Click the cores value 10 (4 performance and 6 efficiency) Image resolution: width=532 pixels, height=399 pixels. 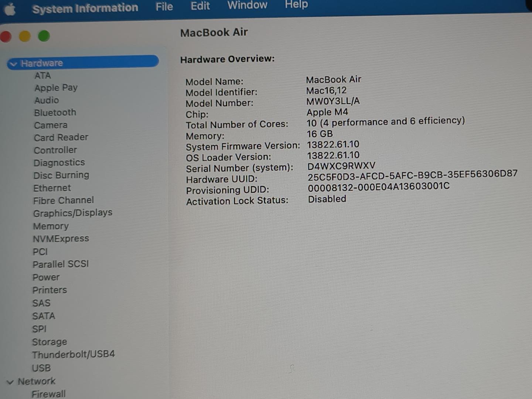pyautogui.click(x=386, y=121)
